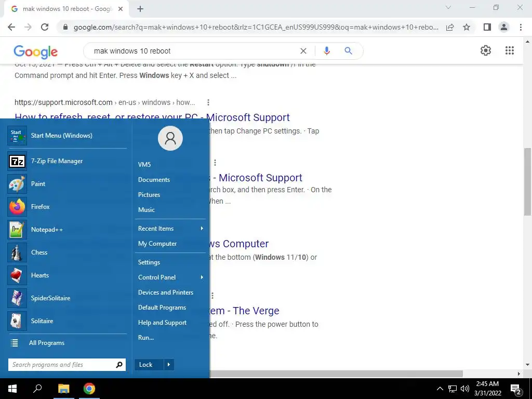532x399 pixels.
Task: Click the horizontal scrollbar at page bottom
Action: (336, 374)
